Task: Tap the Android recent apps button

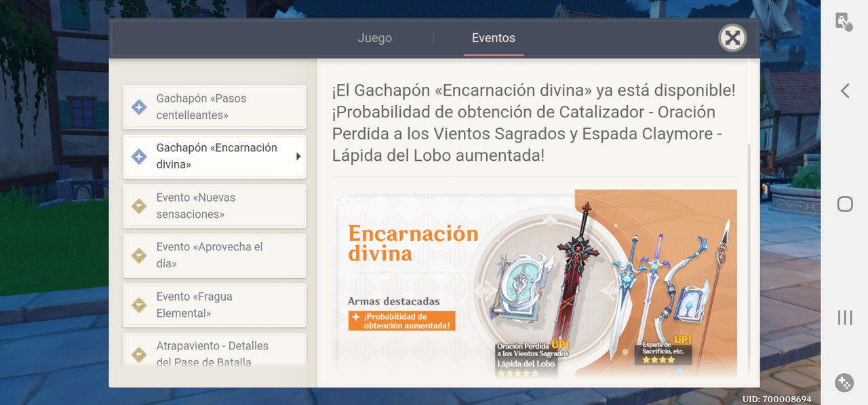Action: [x=844, y=317]
